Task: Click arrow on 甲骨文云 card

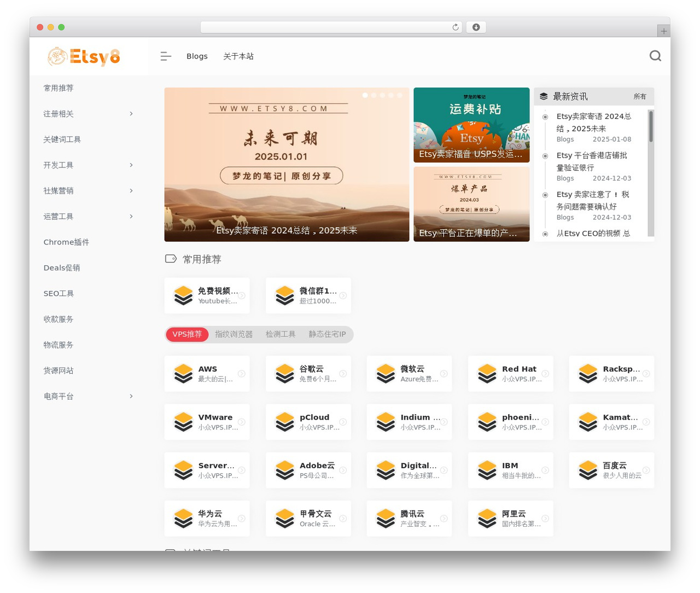Action: 343,518
